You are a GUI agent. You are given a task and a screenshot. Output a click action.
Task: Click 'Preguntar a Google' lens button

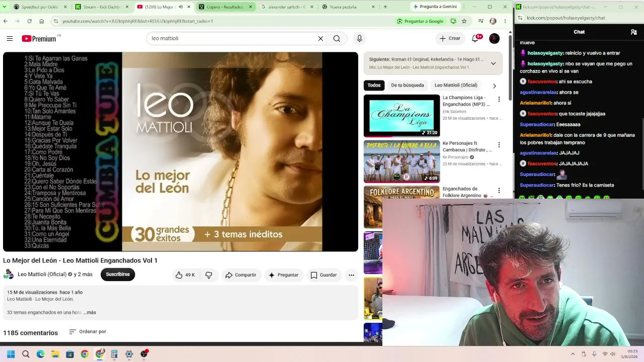420,21
